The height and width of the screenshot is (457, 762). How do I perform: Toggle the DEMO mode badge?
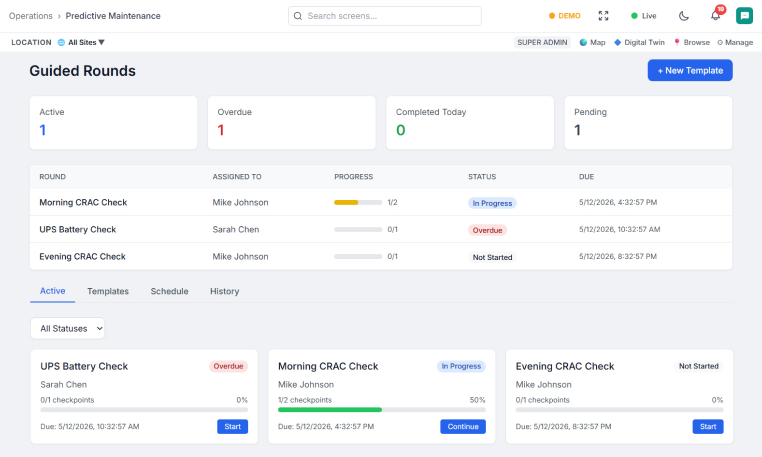click(x=564, y=16)
